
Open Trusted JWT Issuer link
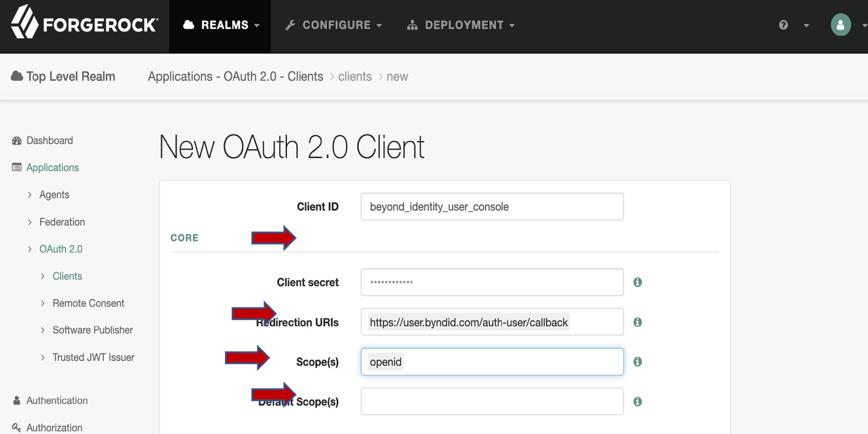[x=93, y=357]
